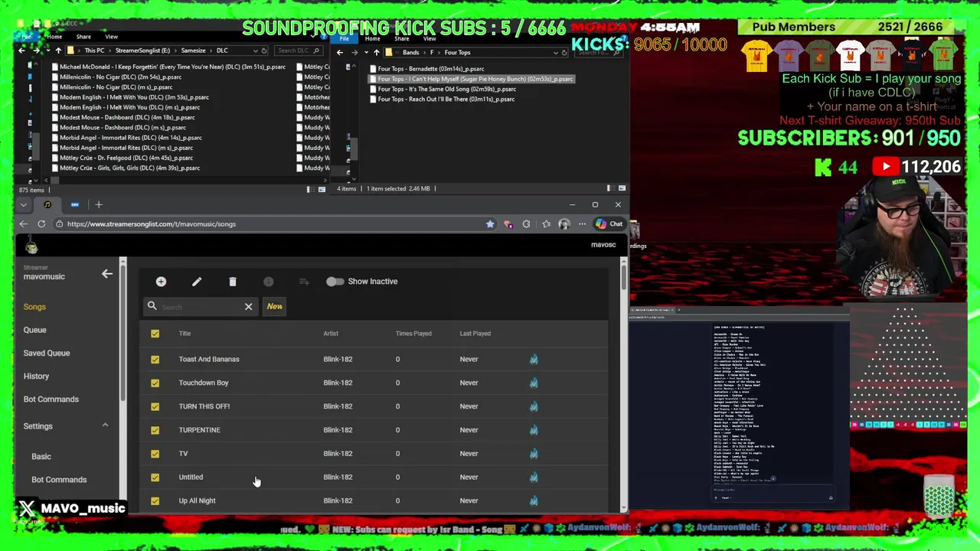Open the View tab in DLC explorer
This screenshot has height=551, width=980.
pyautogui.click(x=111, y=37)
